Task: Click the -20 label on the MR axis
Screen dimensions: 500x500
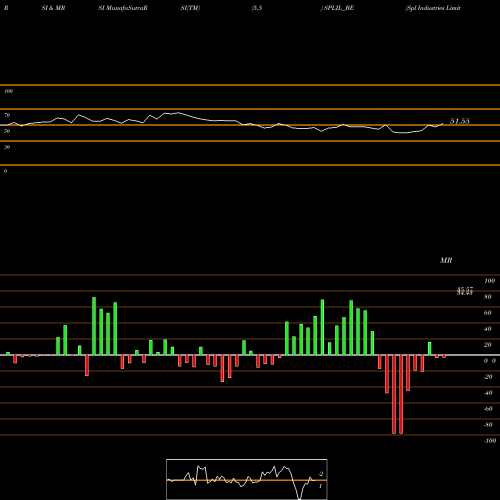Action: coord(488,377)
